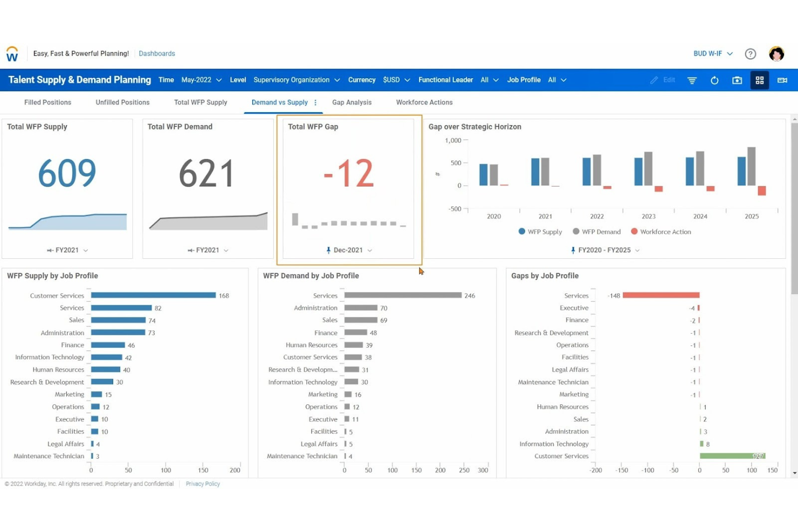The width and height of the screenshot is (798, 532).
Task: Select the dashboard grid layout icon
Action: coord(760,80)
